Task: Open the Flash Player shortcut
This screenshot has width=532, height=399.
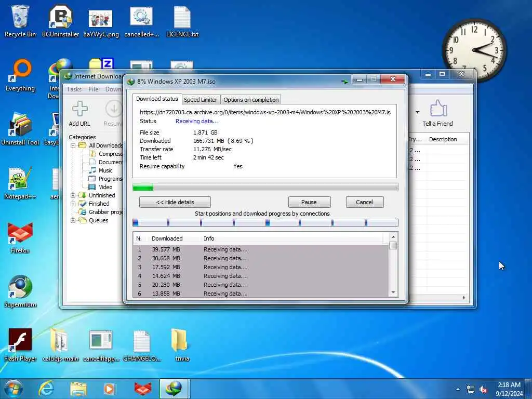Action: point(20,345)
